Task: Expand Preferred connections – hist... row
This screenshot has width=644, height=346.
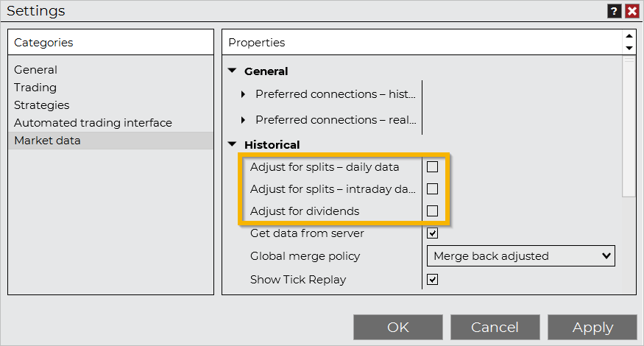Action: click(x=243, y=94)
